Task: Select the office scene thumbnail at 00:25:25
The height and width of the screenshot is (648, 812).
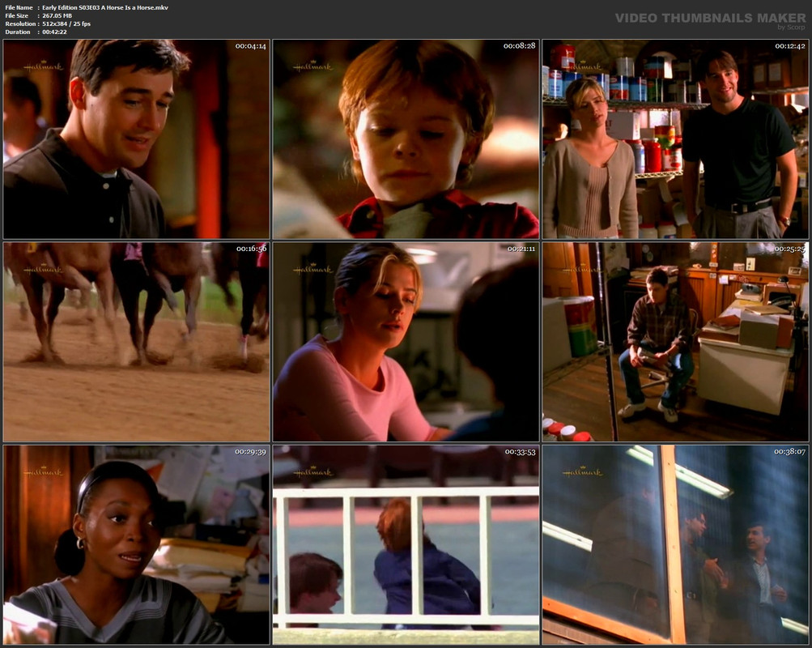Action: tap(675, 343)
